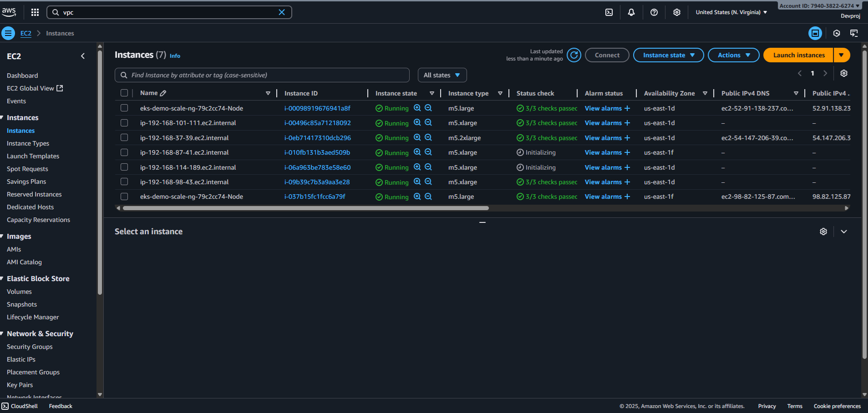This screenshot has width=868, height=413.
Task: Clear the vpc search text
Action: [x=282, y=12]
